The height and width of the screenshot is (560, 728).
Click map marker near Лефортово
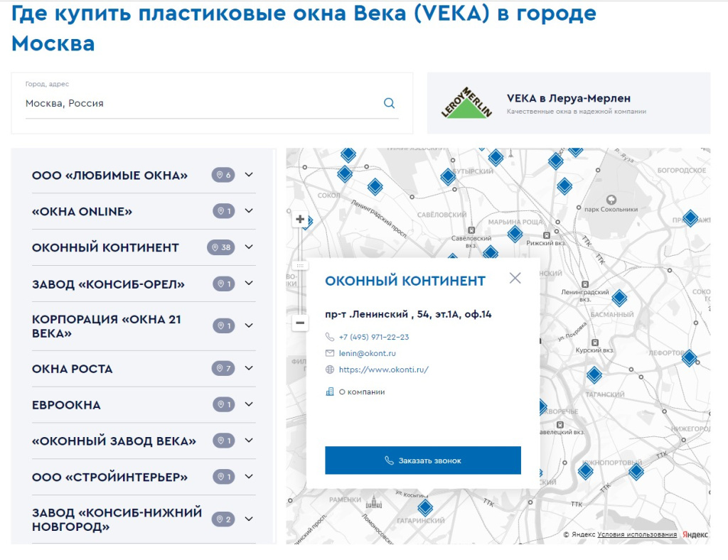[x=690, y=357]
